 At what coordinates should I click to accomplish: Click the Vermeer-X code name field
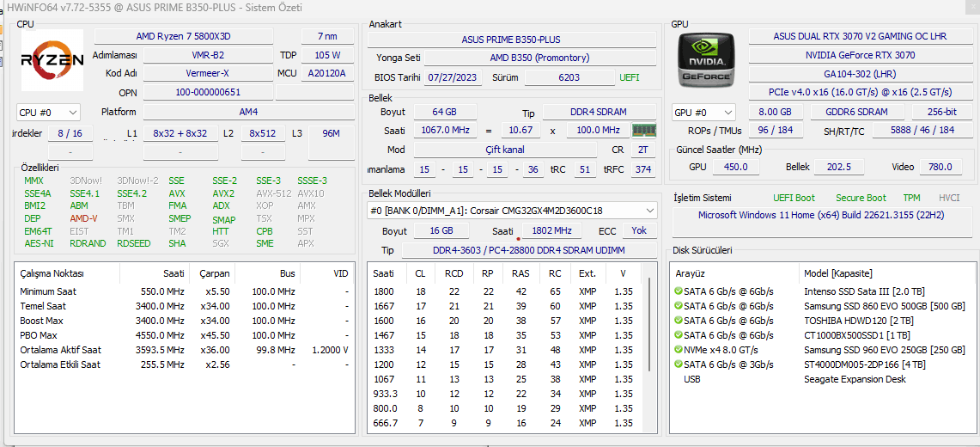coord(208,74)
